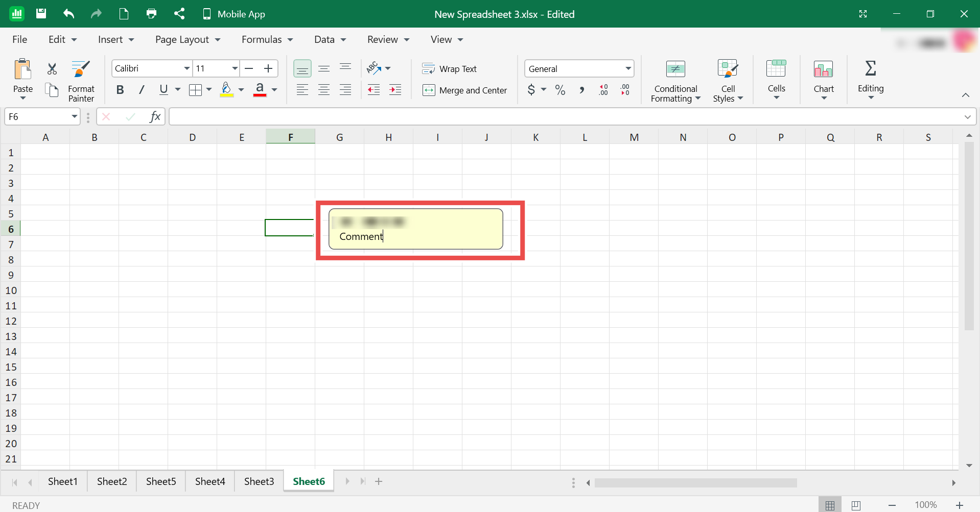The width and height of the screenshot is (980, 512).
Task: Expand the font color dropdown arrow
Action: 274,90
